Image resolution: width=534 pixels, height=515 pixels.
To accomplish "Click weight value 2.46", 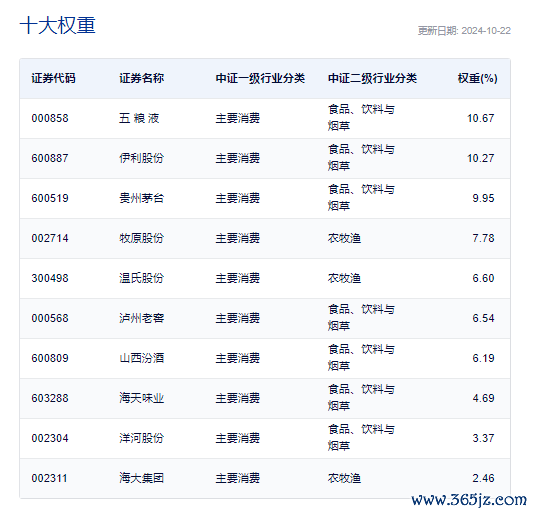I will point(483,478).
